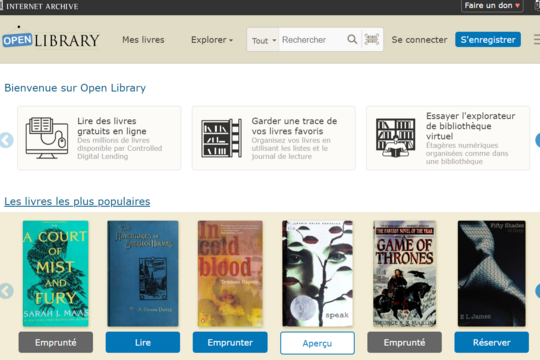Image resolution: width=540 pixels, height=360 pixels.
Task: Open Garder une trace de vos livres favoris
Action: tap(274, 138)
